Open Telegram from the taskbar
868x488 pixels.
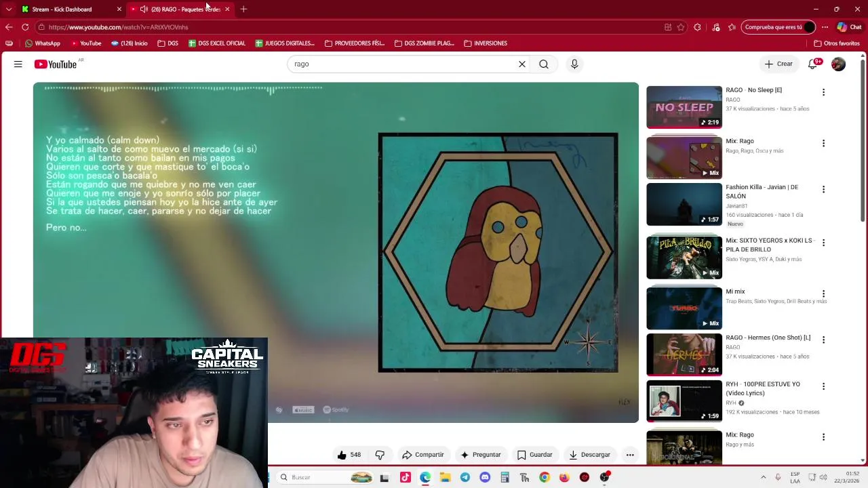tap(465, 477)
